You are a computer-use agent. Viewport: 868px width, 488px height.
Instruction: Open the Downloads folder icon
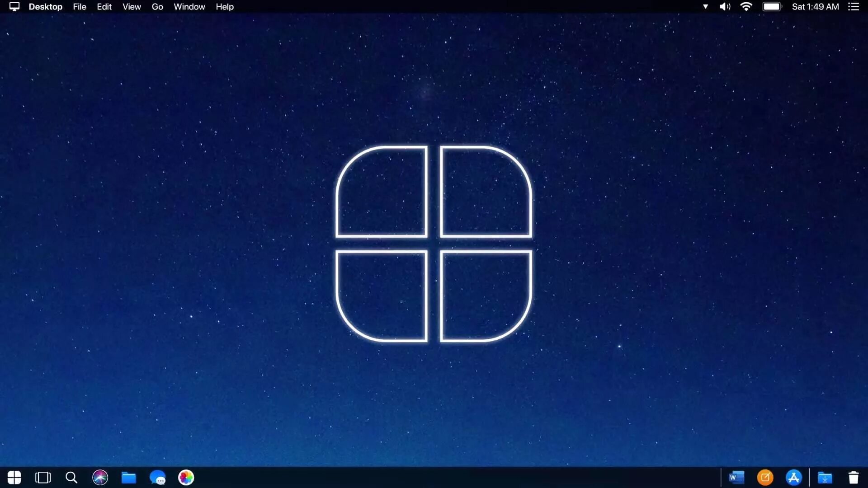(825, 478)
